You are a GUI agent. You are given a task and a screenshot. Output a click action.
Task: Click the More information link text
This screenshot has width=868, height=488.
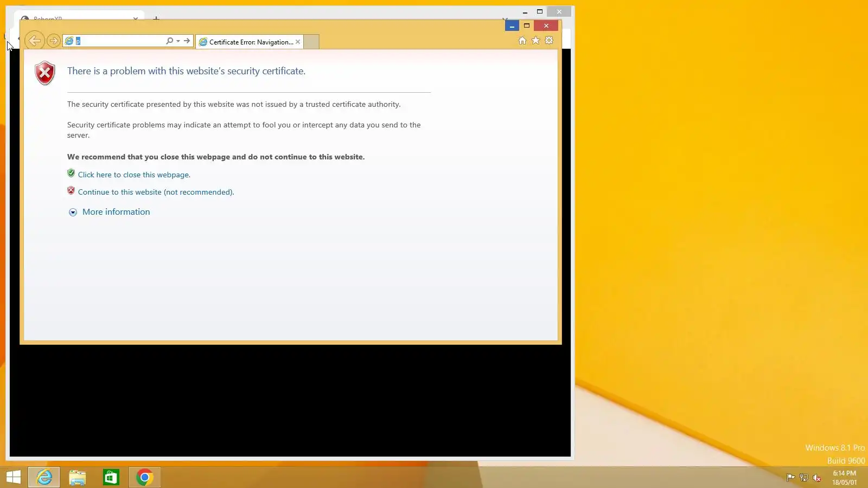[x=116, y=212]
